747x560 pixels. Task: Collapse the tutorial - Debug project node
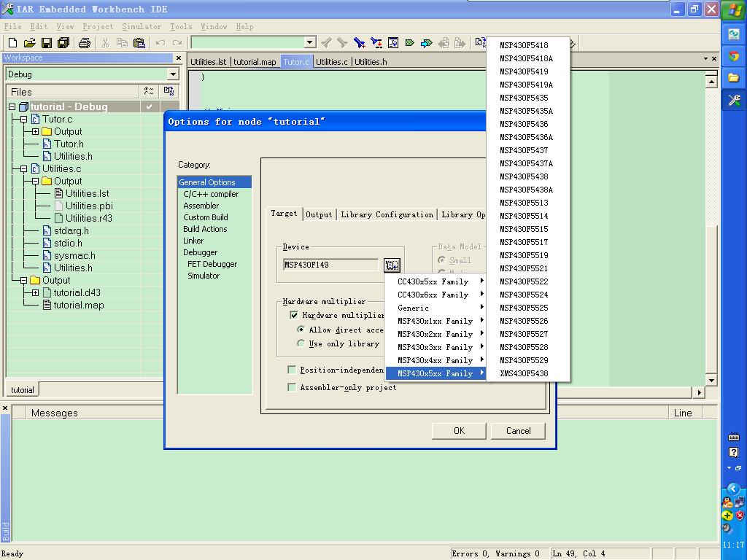(12, 106)
